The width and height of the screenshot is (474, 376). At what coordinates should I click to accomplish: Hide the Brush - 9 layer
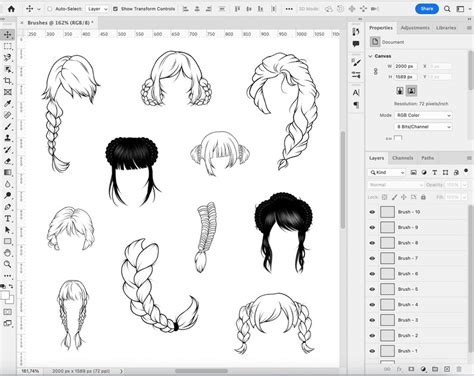tap(372, 227)
